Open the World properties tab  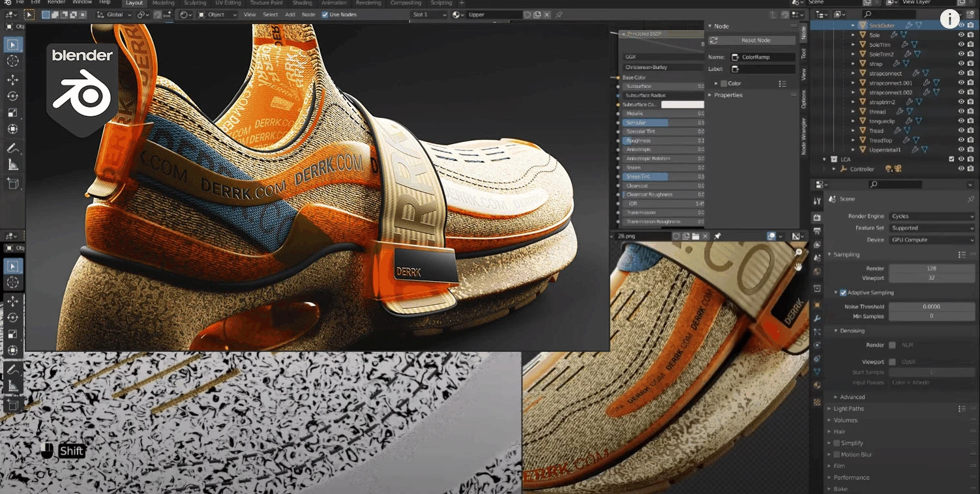[x=817, y=272]
